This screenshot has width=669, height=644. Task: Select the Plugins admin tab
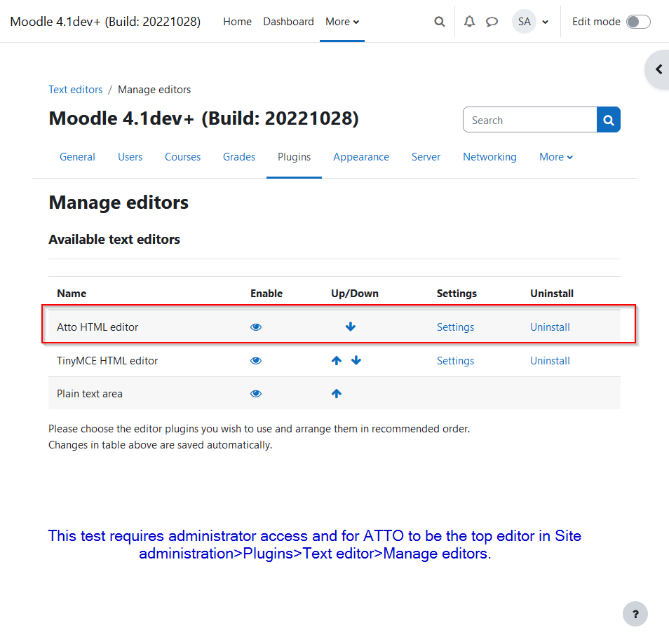[294, 157]
